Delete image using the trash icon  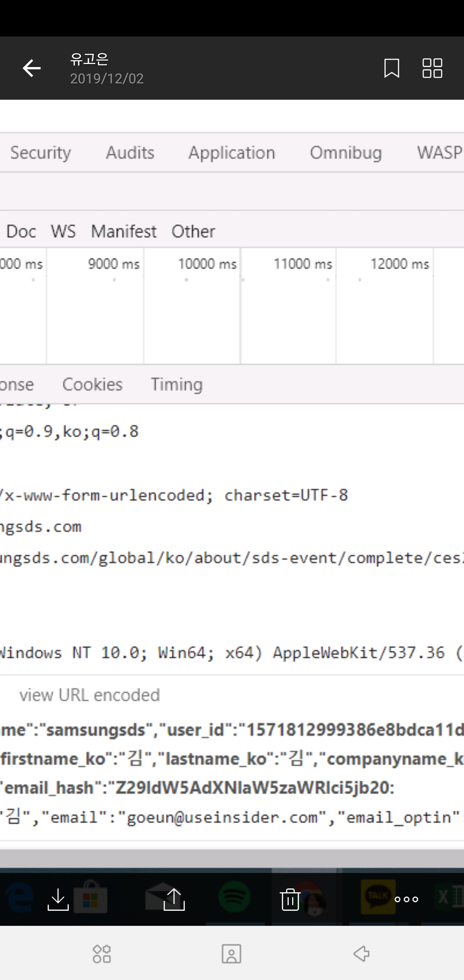(290, 899)
